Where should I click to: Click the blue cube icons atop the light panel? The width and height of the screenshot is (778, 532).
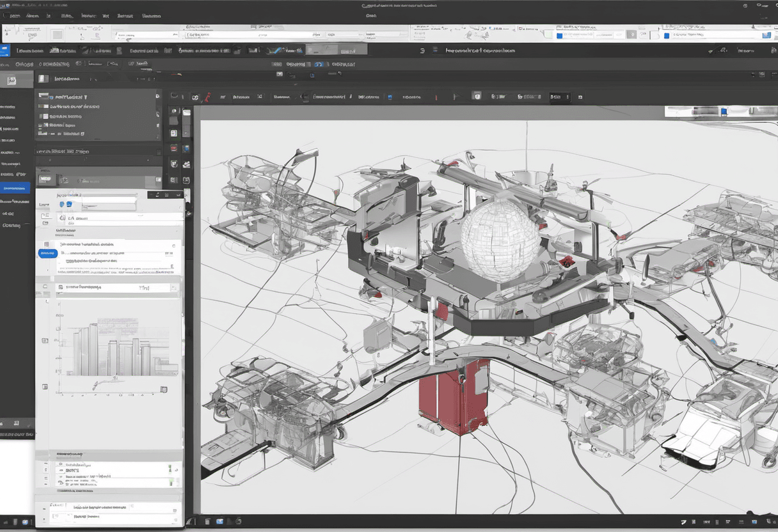65,205
